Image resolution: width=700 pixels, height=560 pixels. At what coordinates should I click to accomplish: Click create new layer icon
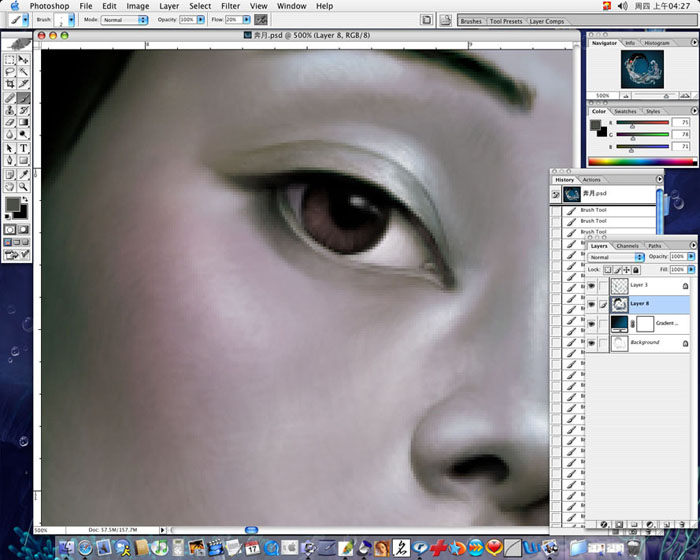point(666,524)
